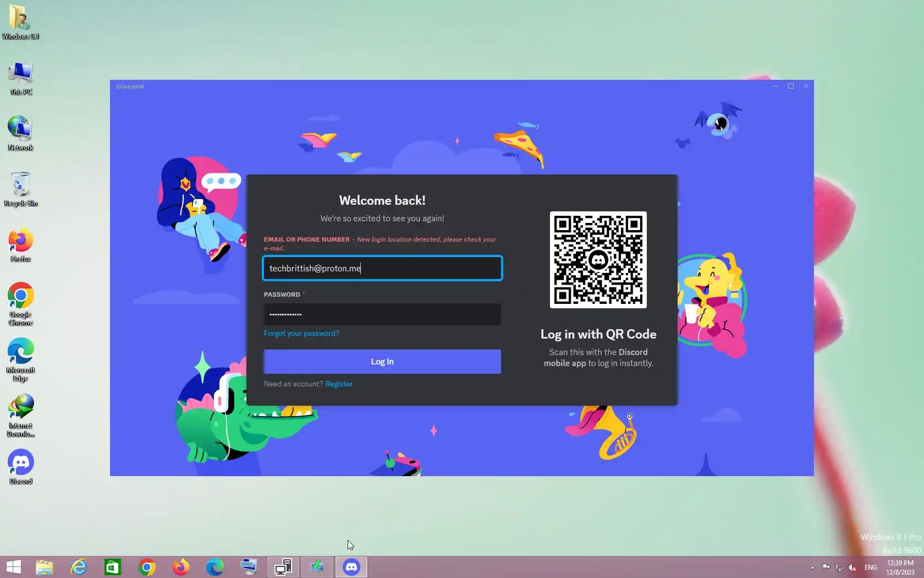Close the Discord window
Screen dimensions: 924x578
(x=806, y=86)
